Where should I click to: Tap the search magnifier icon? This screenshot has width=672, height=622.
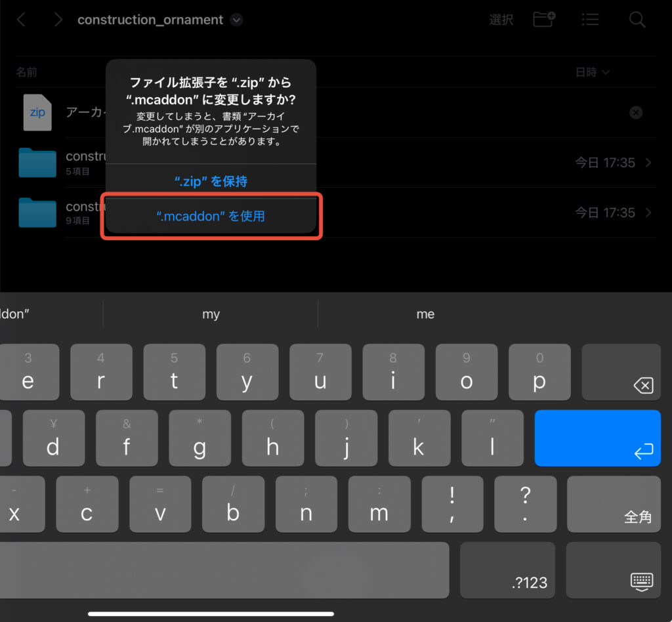(x=637, y=20)
